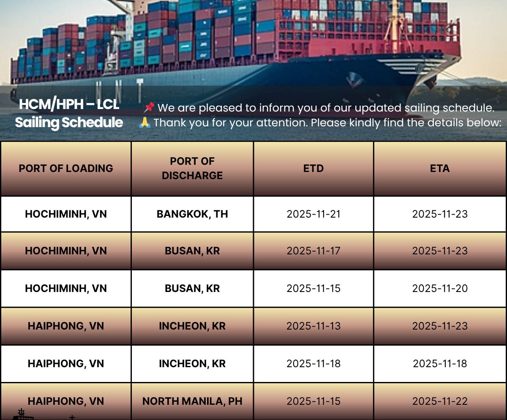Click the BANGKOK, TH destination cell
507x420 pixels.
pyautogui.click(x=192, y=214)
